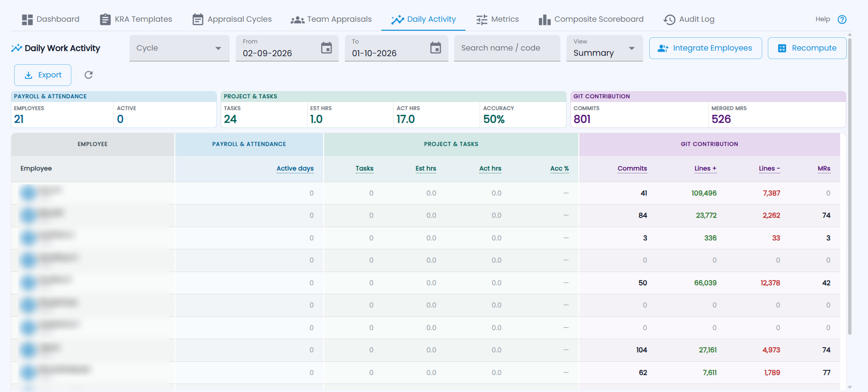Sort by Tasks column header

[x=364, y=169]
